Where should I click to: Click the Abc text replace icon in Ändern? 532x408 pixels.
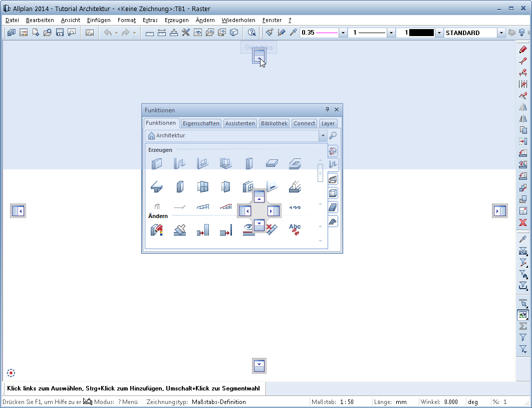click(295, 230)
